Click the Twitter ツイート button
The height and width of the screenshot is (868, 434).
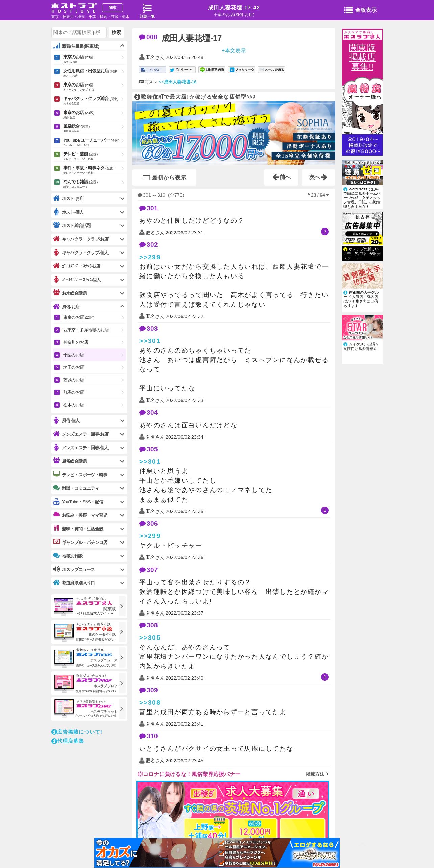pyautogui.click(x=182, y=70)
